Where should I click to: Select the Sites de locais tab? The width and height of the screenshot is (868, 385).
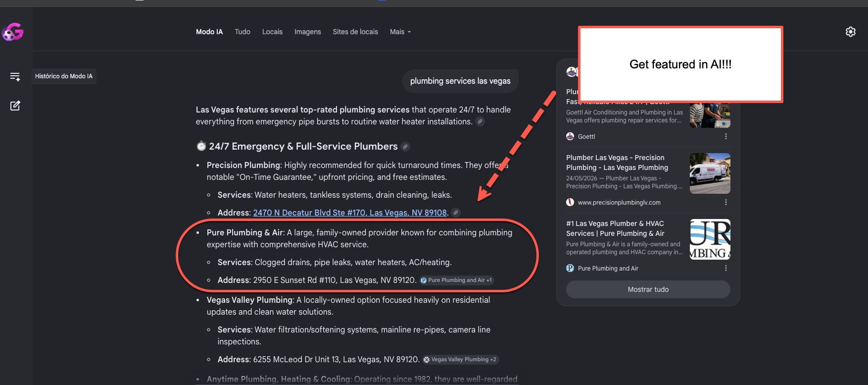tap(355, 32)
